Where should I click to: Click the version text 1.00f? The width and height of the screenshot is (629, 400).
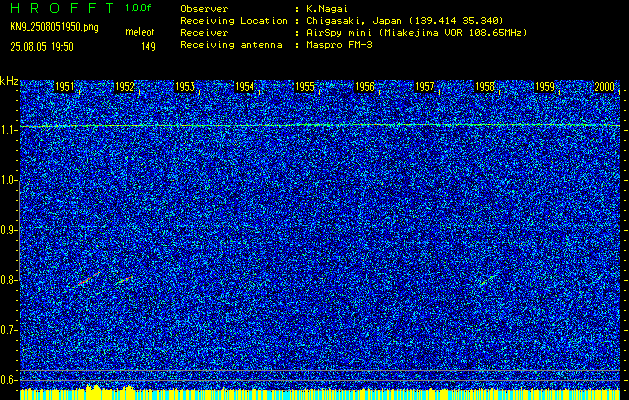[x=138, y=8]
